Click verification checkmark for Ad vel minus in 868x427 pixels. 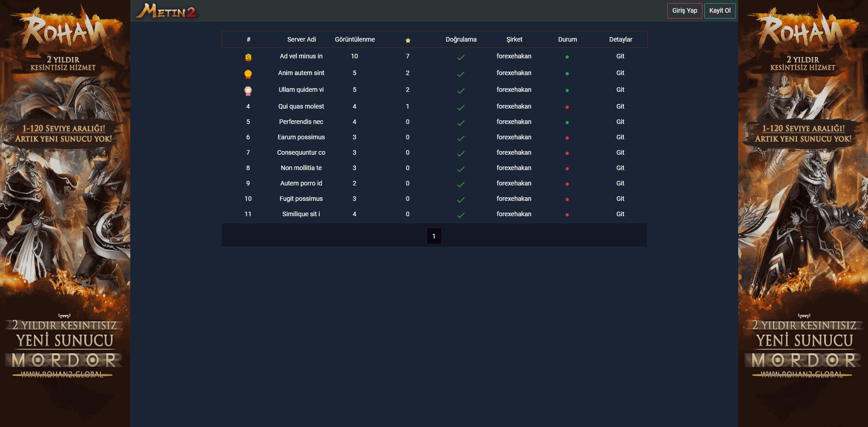point(461,57)
